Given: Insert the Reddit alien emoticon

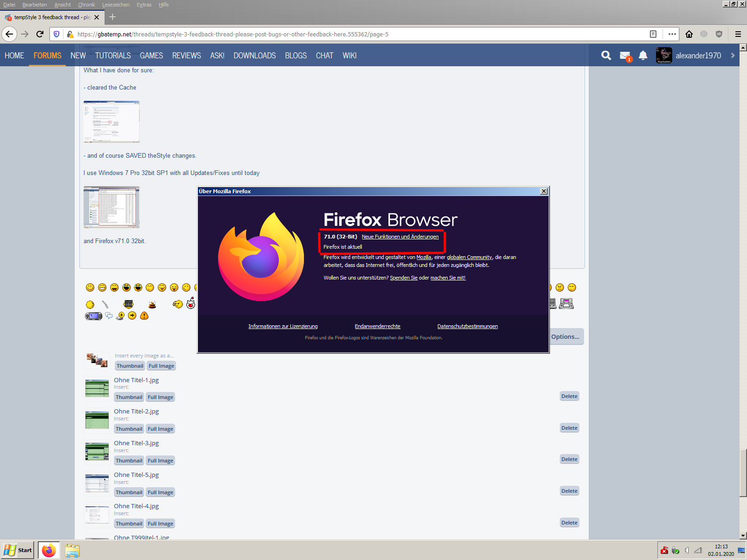Looking at the screenshot, I should coord(190,303).
